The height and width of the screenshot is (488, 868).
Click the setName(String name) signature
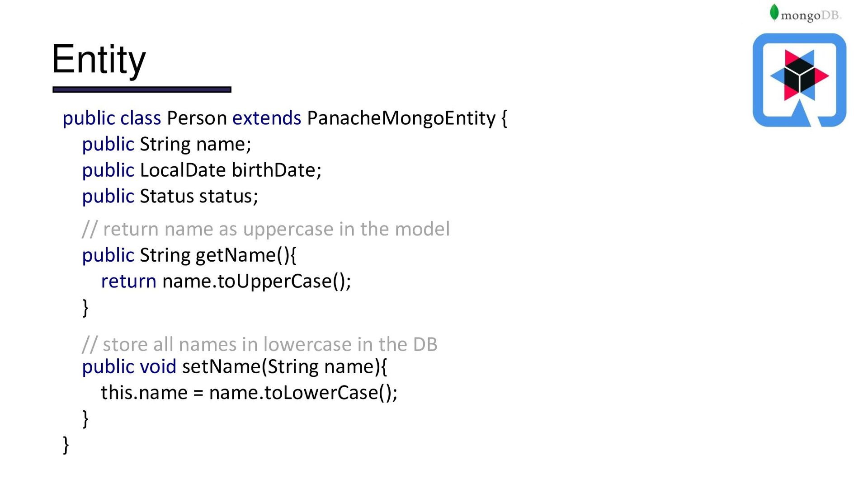(x=285, y=367)
